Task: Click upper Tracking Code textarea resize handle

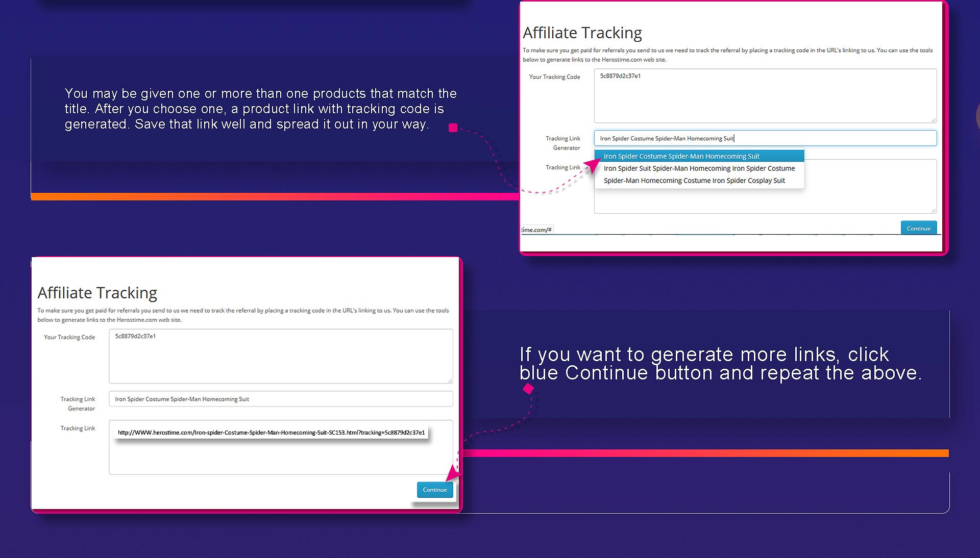Action: [933, 120]
